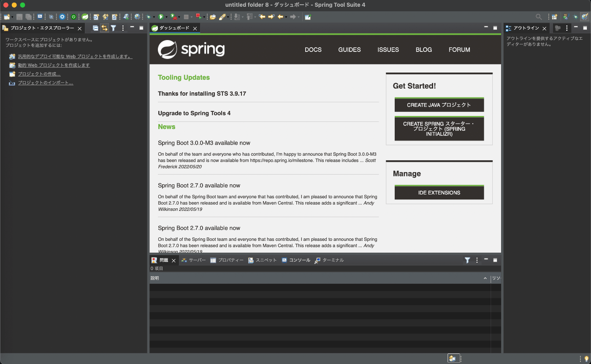
Task: Expand the Run dropdown arrow
Action: click(166, 17)
